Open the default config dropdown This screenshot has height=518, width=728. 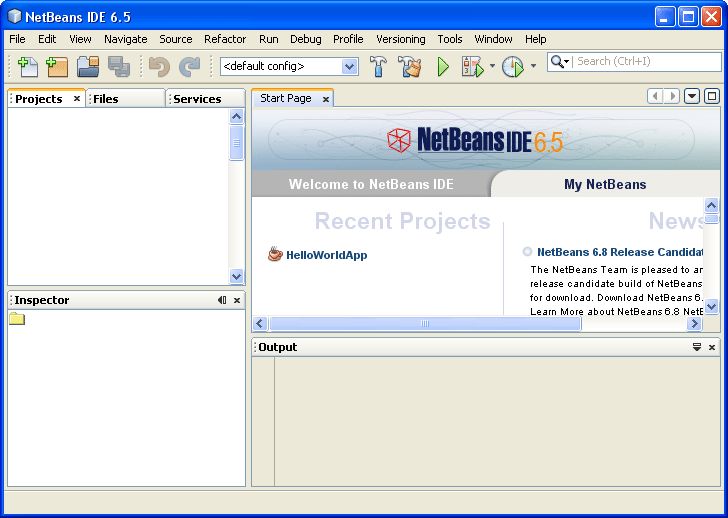[x=349, y=67]
